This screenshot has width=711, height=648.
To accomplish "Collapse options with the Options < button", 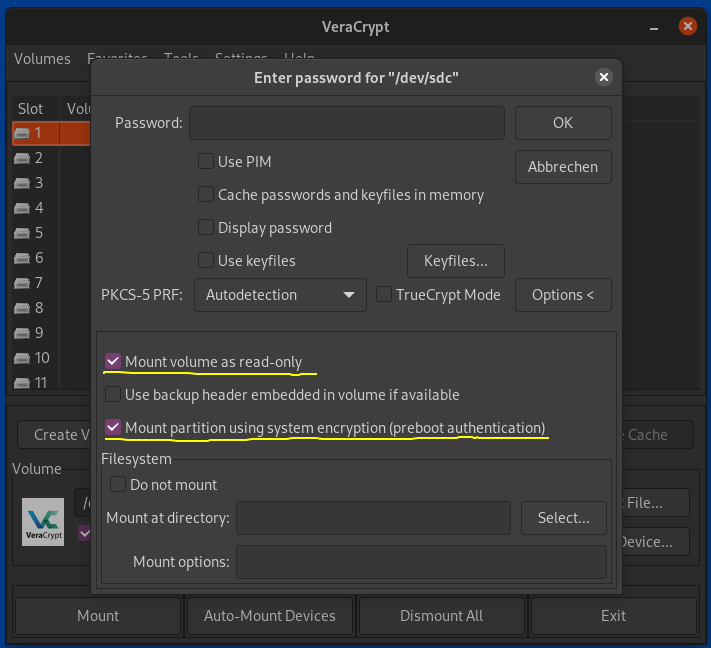I will (x=563, y=295).
